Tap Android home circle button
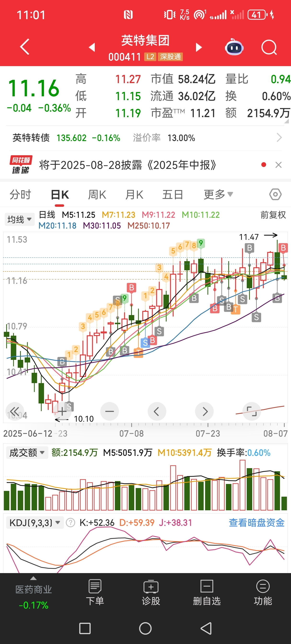The width and height of the screenshot is (291, 644). click(x=145, y=628)
